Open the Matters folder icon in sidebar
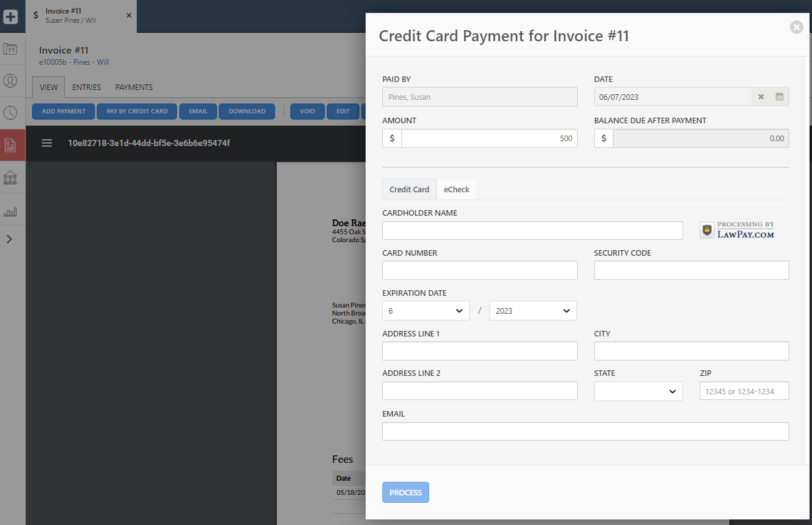The image size is (812, 525). pos(10,49)
